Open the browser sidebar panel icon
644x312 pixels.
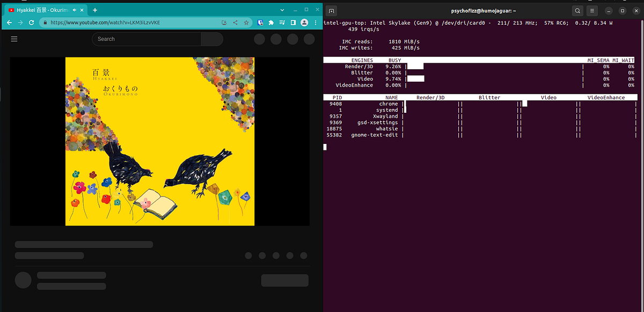pos(292,23)
